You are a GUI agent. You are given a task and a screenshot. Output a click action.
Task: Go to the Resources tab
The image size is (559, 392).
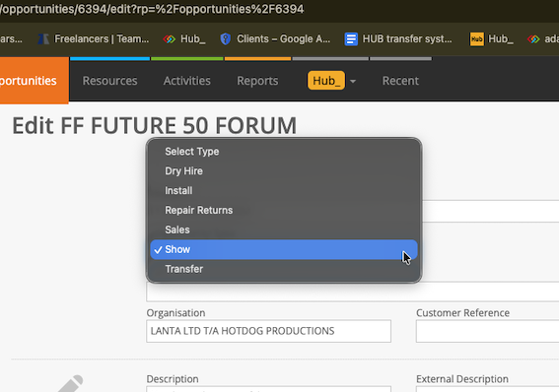click(109, 81)
